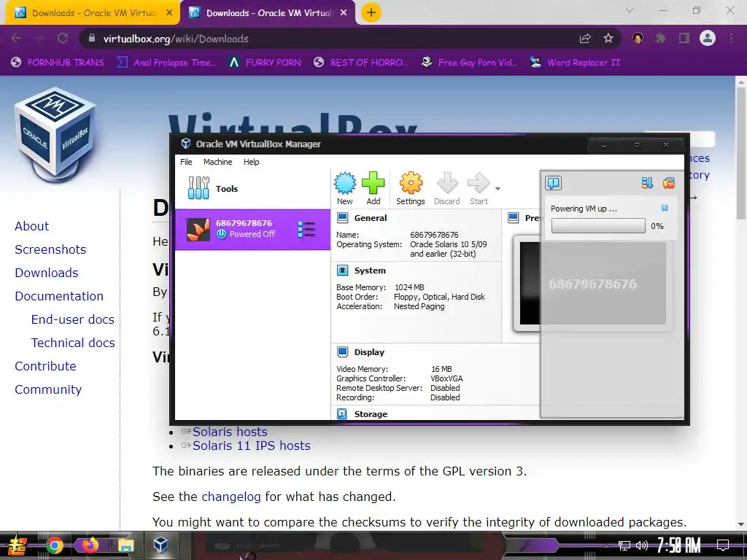Open the Chrome profile avatar
The width and height of the screenshot is (747, 560).
[x=708, y=38]
